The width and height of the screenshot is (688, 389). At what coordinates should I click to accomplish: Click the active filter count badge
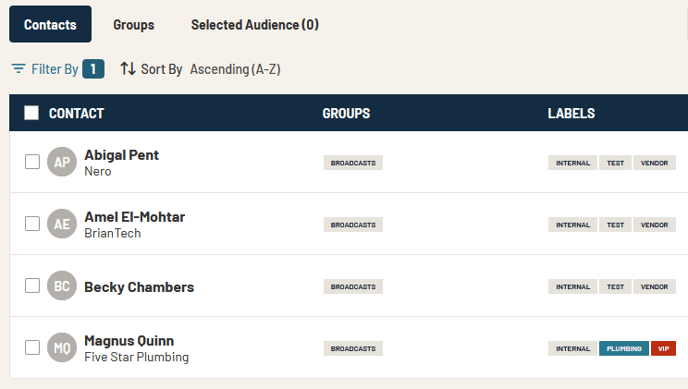pos(93,69)
